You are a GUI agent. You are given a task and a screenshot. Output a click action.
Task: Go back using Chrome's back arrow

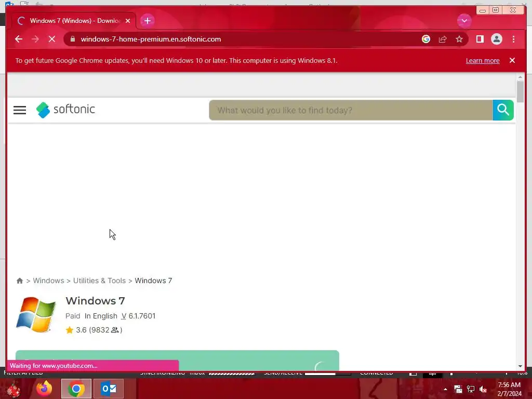19,39
